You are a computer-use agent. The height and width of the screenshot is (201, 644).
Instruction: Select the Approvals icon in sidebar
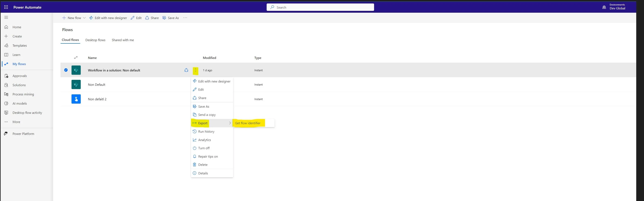coord(6,76)
